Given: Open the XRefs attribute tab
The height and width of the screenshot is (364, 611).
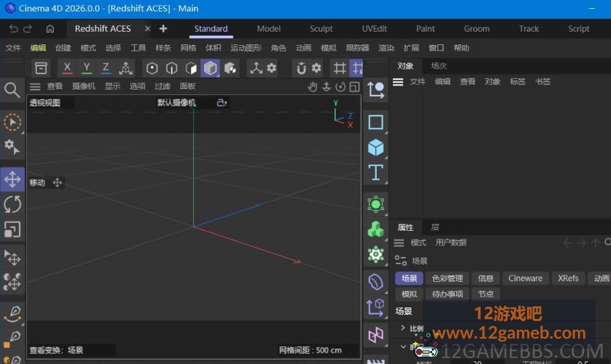Looking at the screenshot, I should pyautogui.click(x=568, y=279).
